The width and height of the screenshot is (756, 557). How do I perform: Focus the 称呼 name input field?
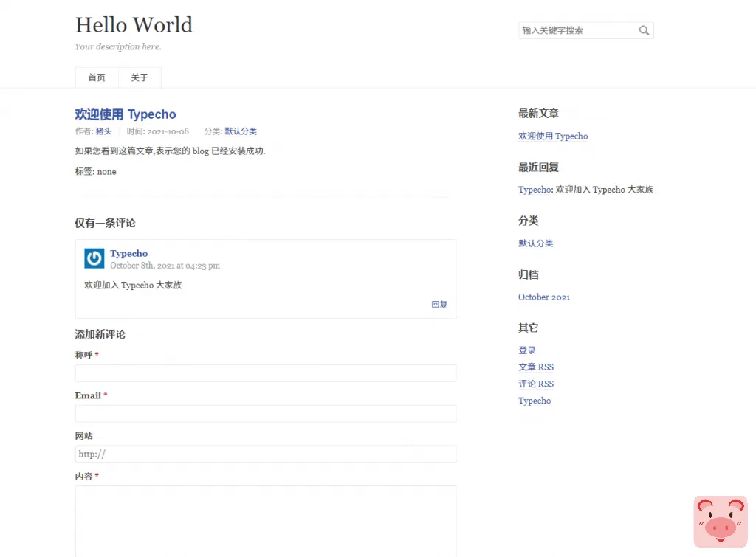coord(266,373)
